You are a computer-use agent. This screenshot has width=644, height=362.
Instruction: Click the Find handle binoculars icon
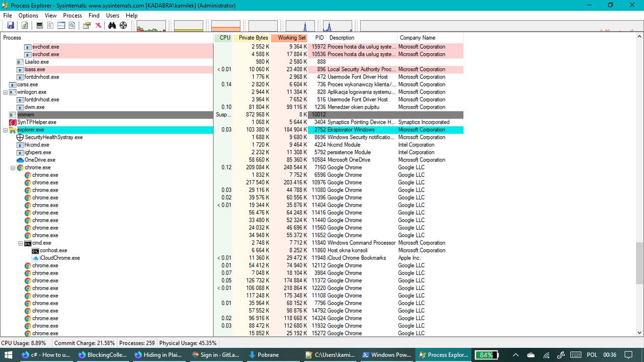pos(112,26)
